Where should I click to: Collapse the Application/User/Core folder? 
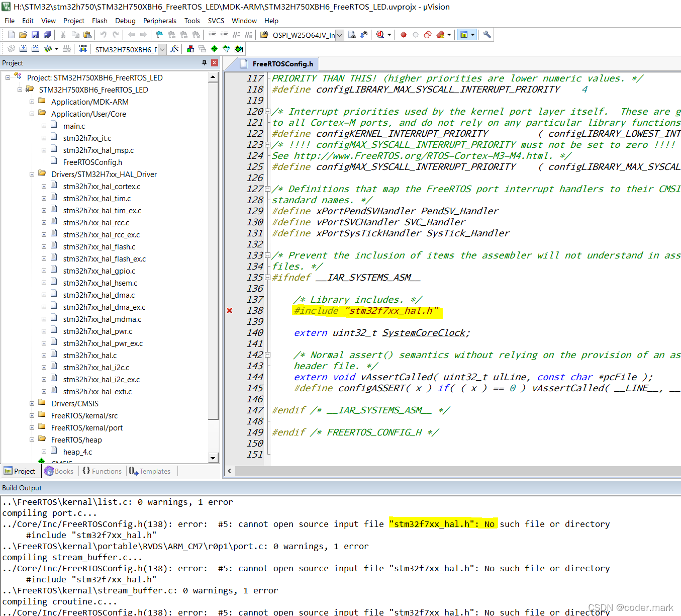pos(32,114)
